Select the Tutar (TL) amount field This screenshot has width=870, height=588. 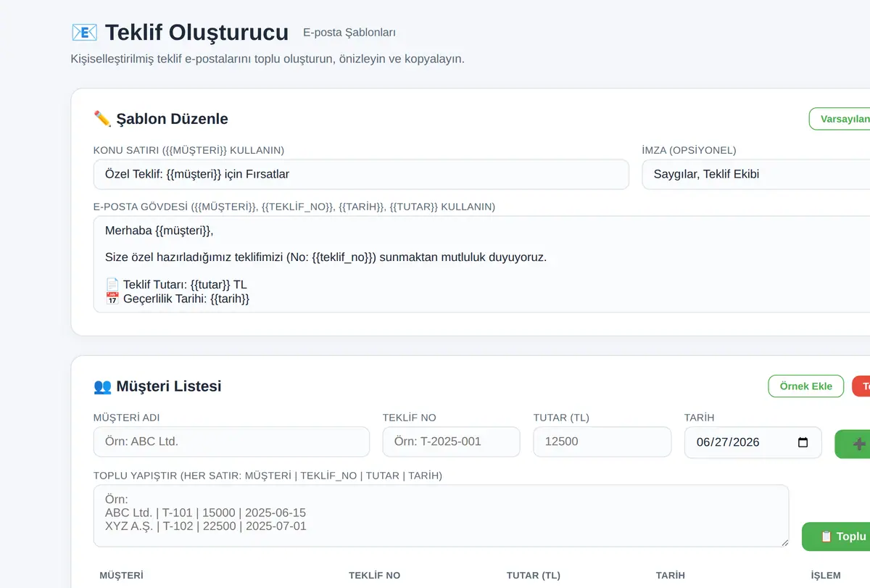(602, 442)
